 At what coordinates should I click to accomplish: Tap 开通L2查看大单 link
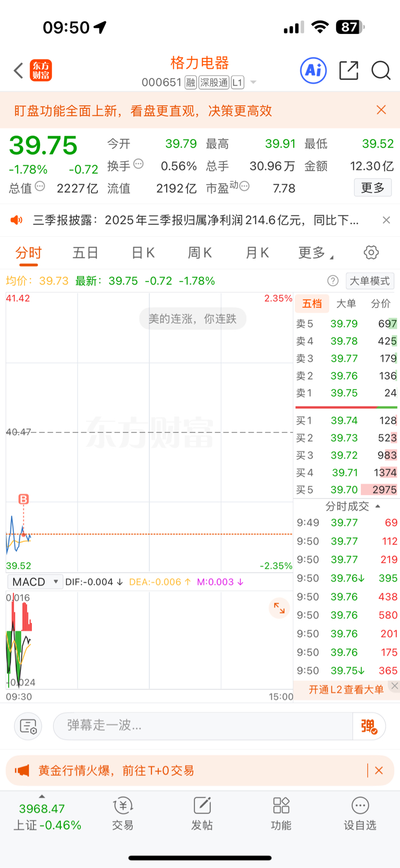pos(346,690)
